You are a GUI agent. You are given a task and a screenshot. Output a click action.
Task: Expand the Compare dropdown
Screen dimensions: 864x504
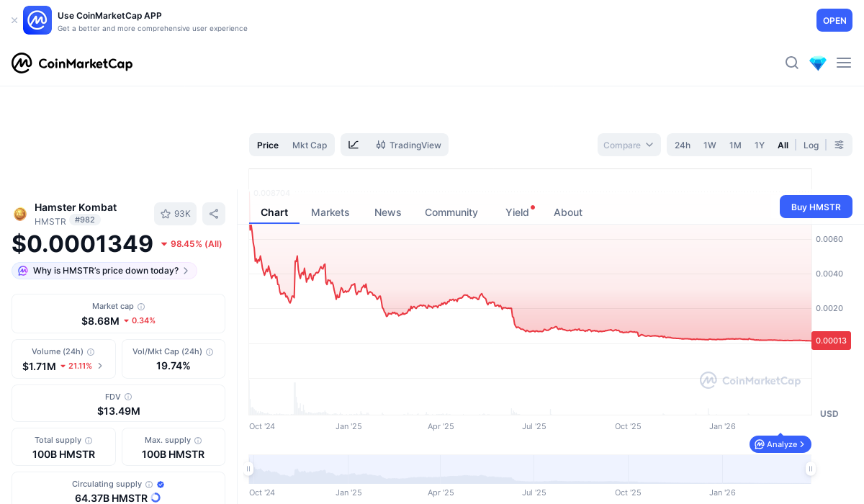629,145
